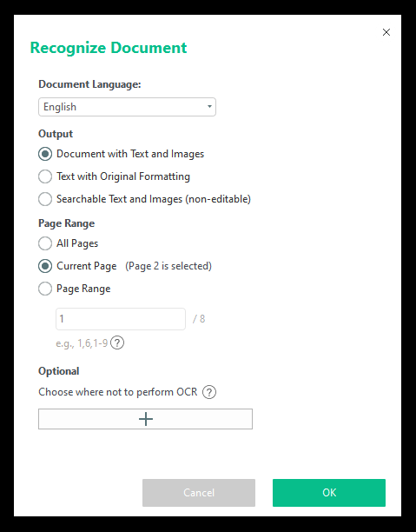This screenshot has height=532, width=416.
Task: Click the page range input field
Action: (x=121, y=319)
